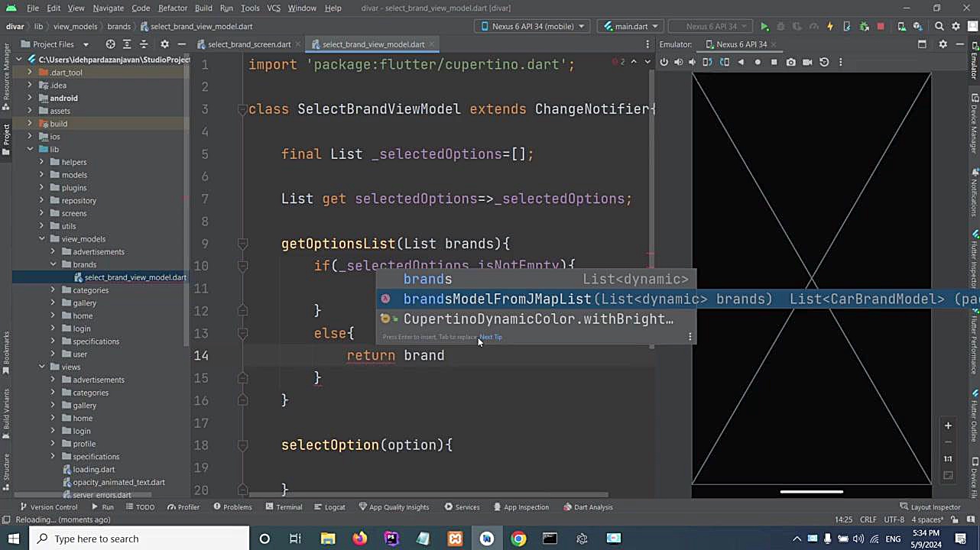The image size is (980, 550).
Task: Select Nexus 6 API 34 emulator tab
Action: click(741, 44)
